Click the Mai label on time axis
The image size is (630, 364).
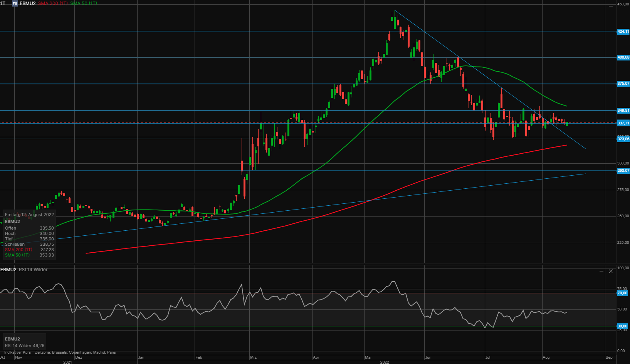pos(368,357)
